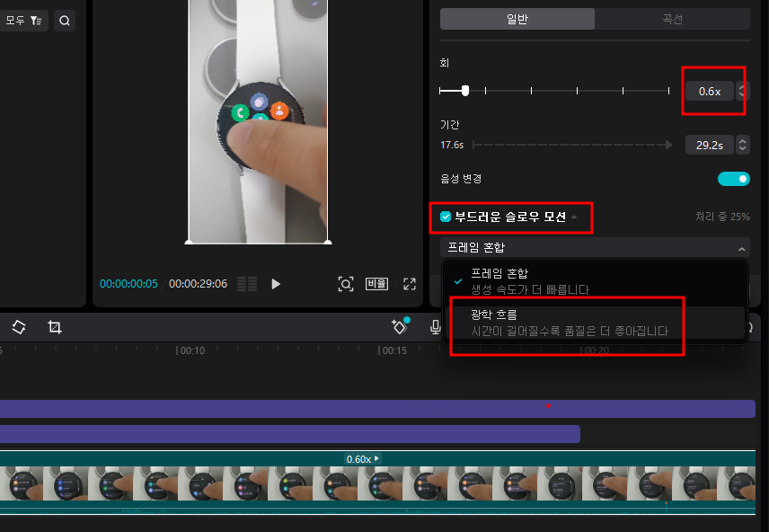
Task: Click the 비율 aspect ratio button
Action: 376,284
